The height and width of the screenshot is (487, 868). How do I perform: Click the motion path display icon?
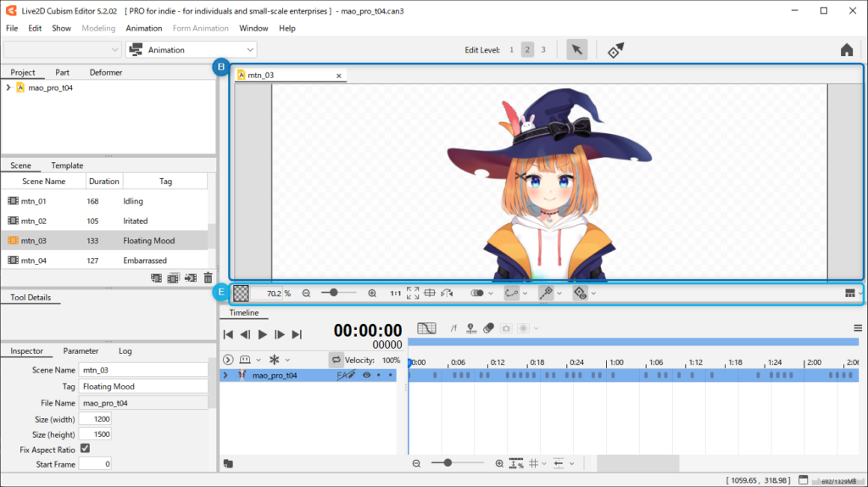coord(511,293)
